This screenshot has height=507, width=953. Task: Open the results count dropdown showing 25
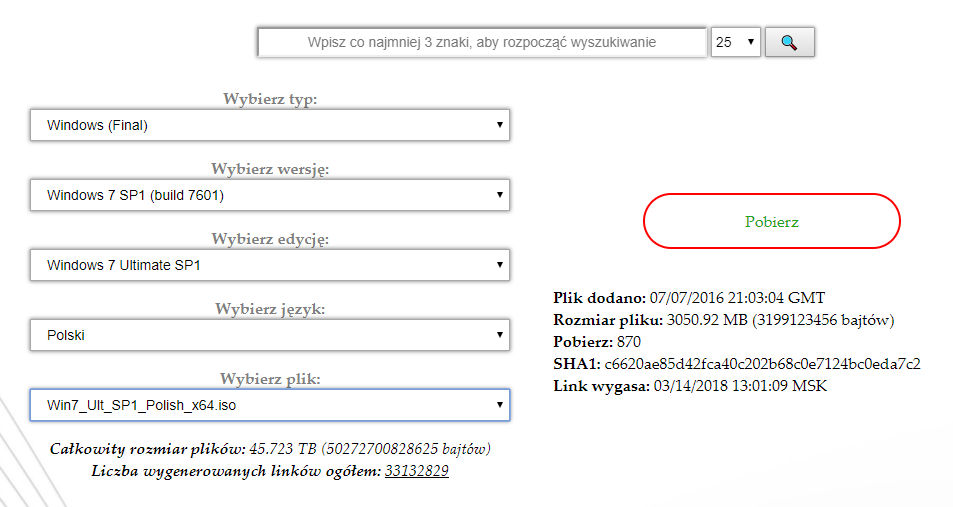pos(735,42)
